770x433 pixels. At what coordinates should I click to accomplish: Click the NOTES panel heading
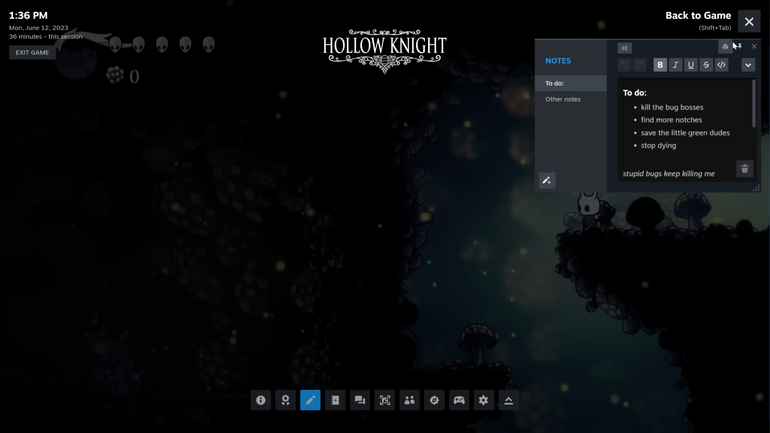558,61
